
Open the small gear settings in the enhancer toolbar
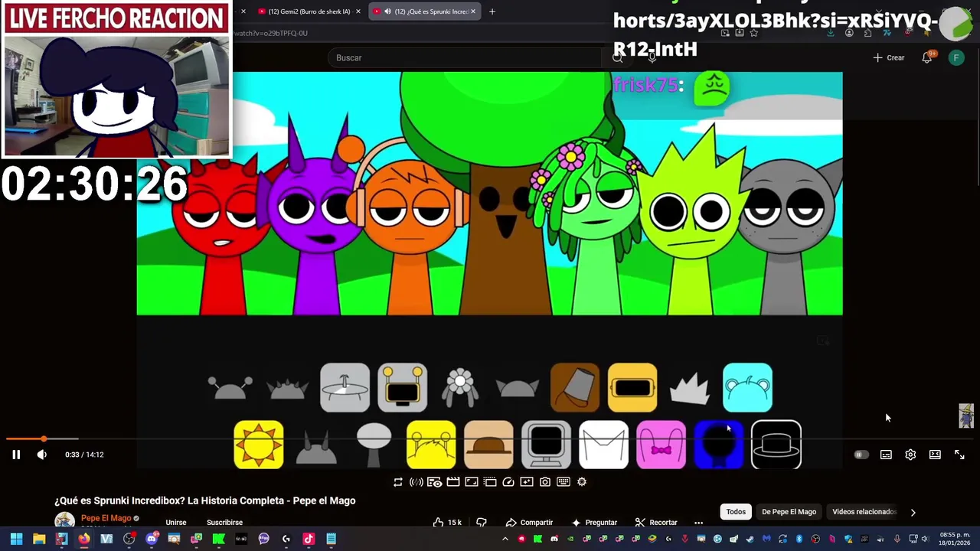click(x=582, y=482)
